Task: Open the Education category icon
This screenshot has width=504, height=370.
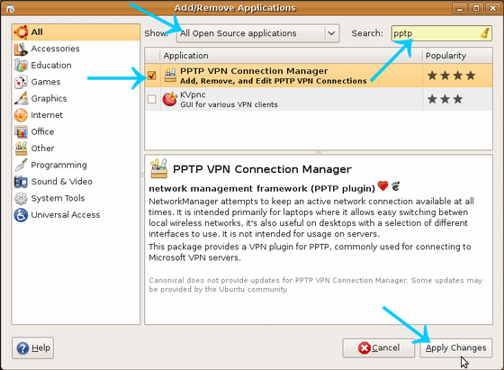Action: (x=21, y=65)
